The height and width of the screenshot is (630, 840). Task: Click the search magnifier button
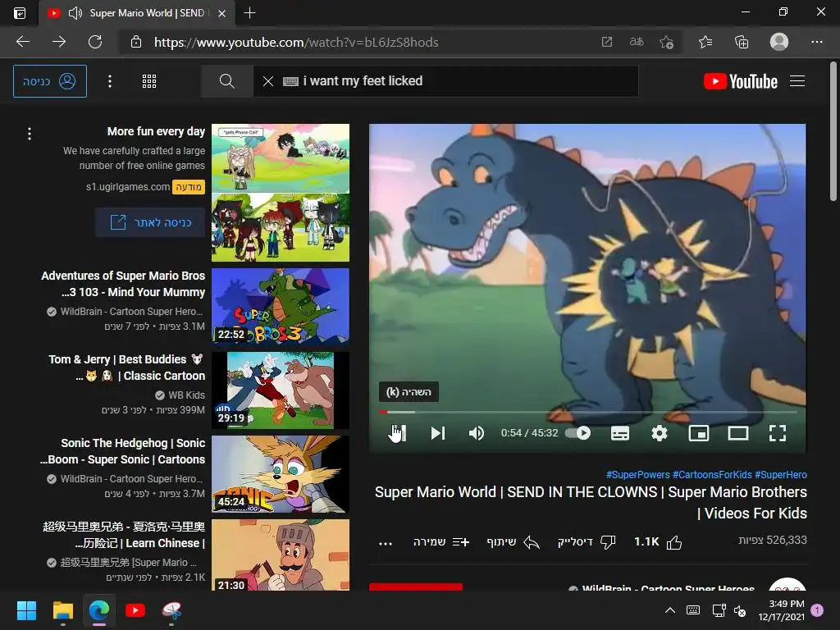coord(226,81)
